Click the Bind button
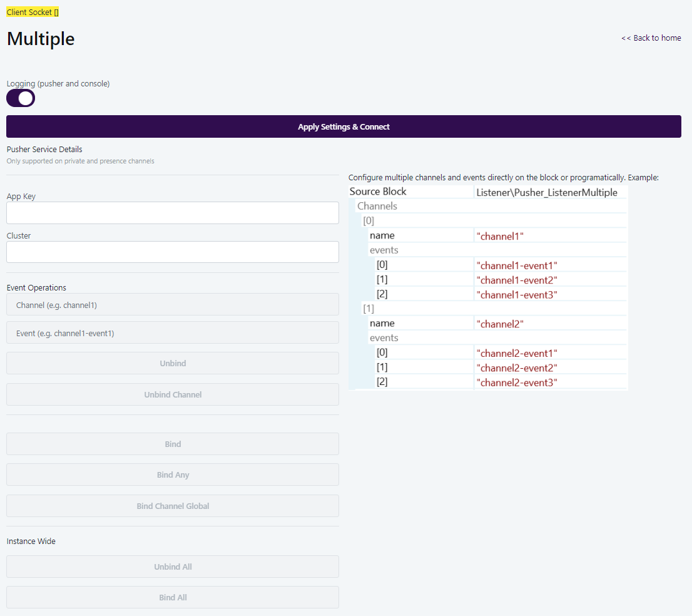 (x=173, y=443)
